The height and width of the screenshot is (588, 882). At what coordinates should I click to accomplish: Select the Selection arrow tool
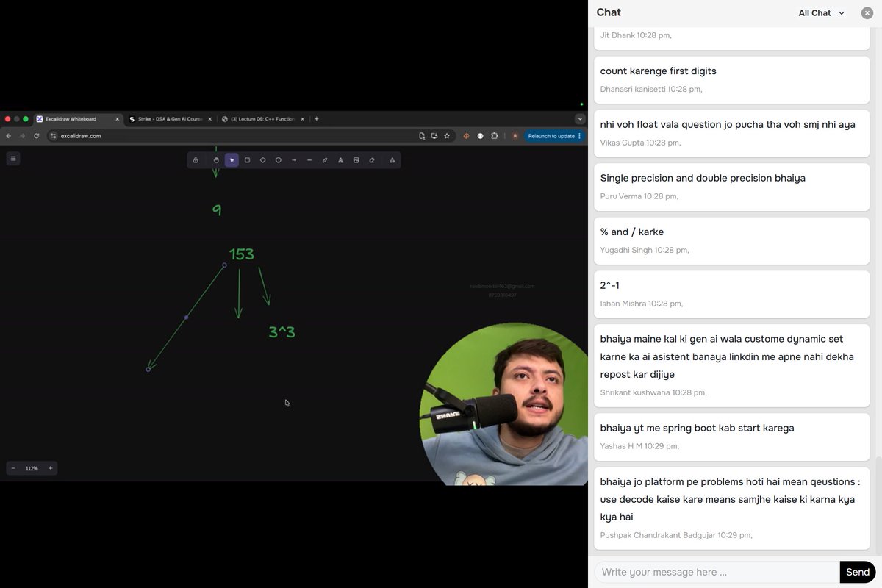(232, 160)
